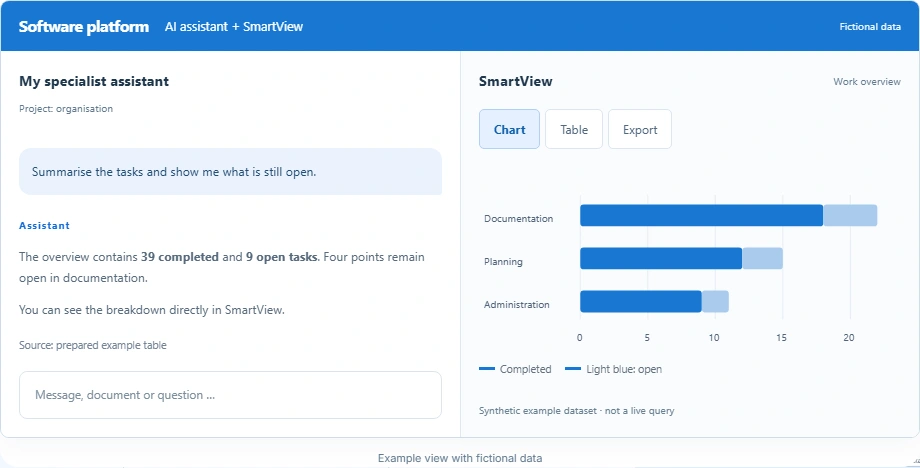
Task: Click the 'My specialist assistant' heading
Action: pyautogui.click(x=94, y=81)
